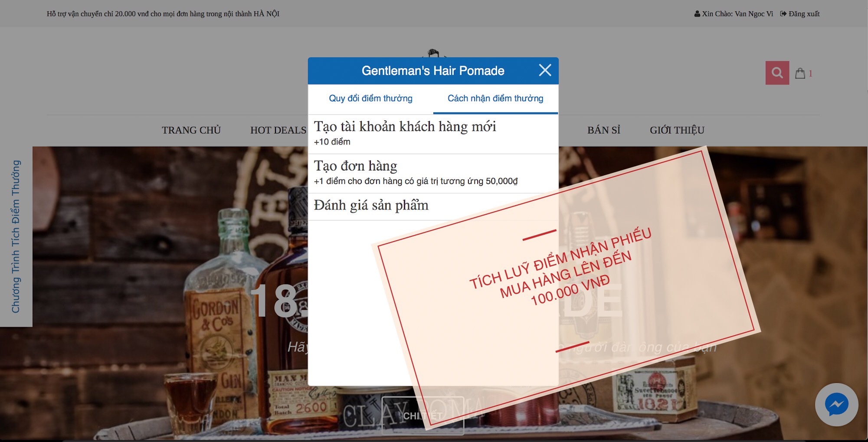Click the +10 điểm reward text
The height and width of the screenshot is (442, 868).
pos(332,142)
